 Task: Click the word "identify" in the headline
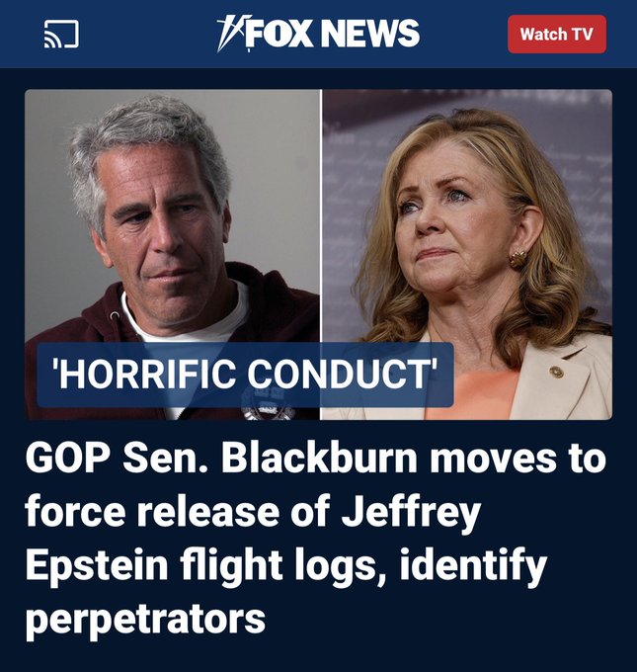click(x=473, y=564)
